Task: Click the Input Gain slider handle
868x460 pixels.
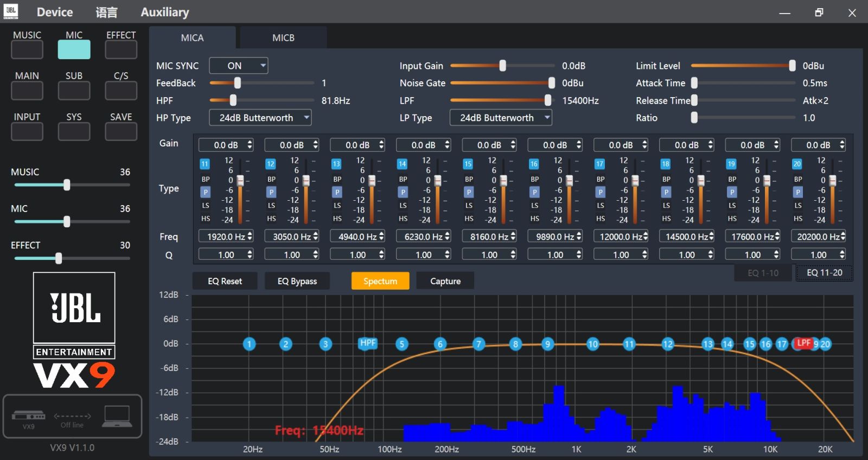Action: [502, 66]
